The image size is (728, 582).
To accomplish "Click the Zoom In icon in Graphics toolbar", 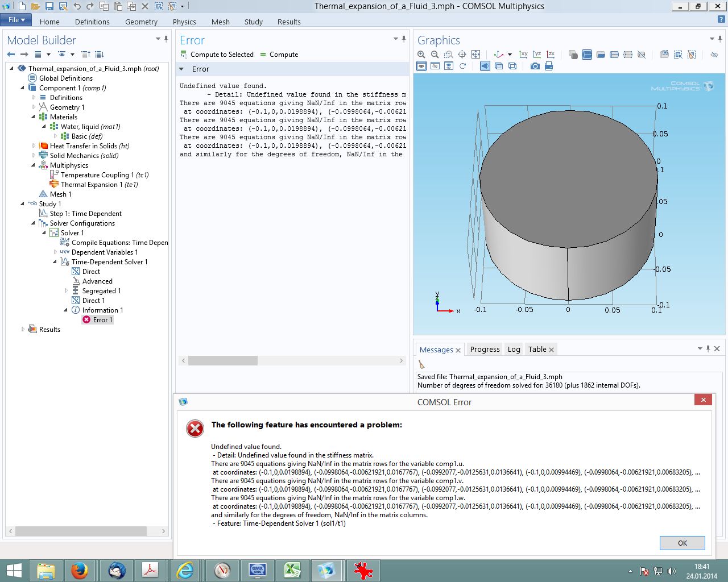I will pos(421,55).
